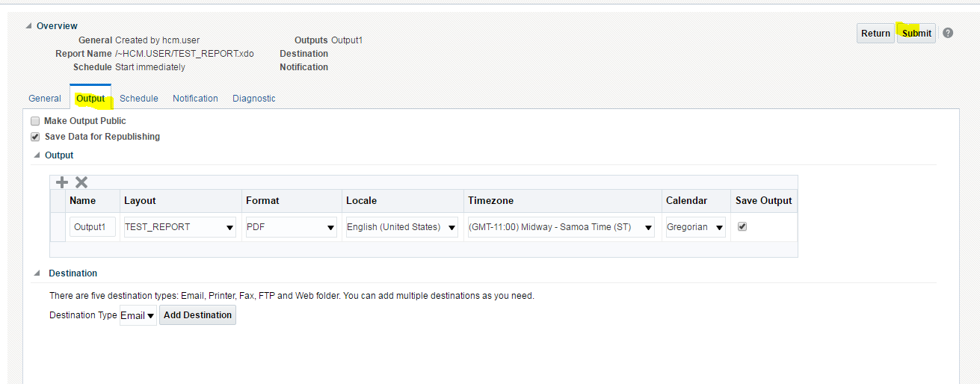Click the Layout column header
The height and width of the screenshot is (384, 980).
click(x=181, y=201)
